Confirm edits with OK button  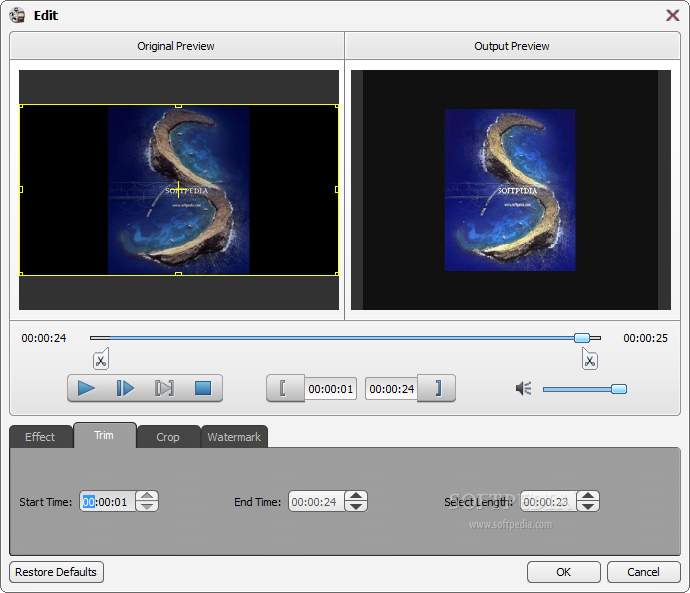564,572
